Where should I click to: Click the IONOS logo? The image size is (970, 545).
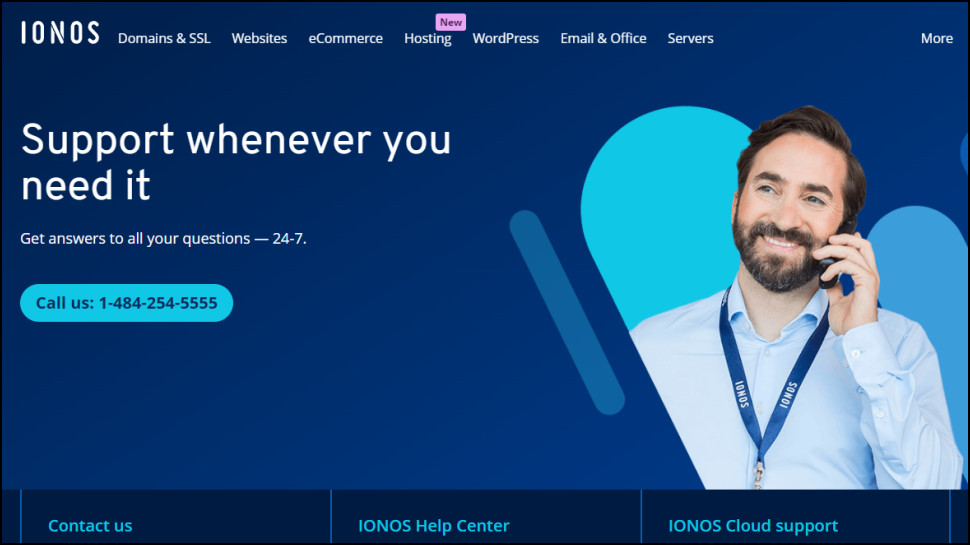pos(60,33)
